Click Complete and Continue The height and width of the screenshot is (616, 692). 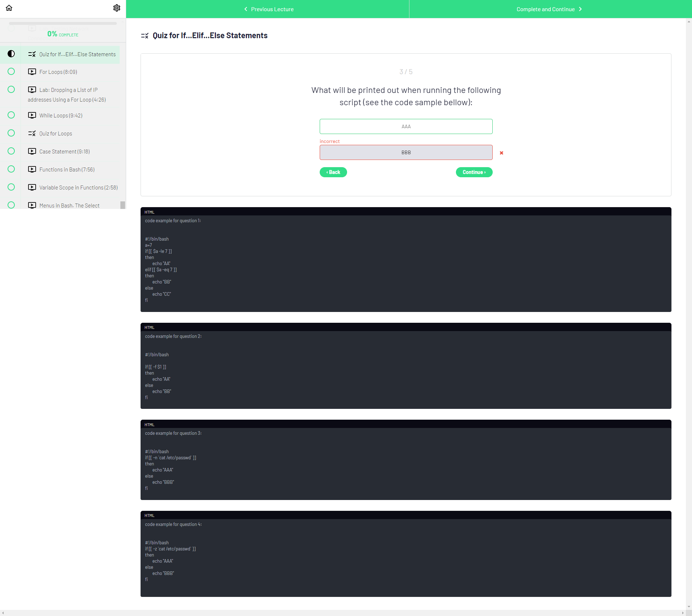[x=549, y=9]
